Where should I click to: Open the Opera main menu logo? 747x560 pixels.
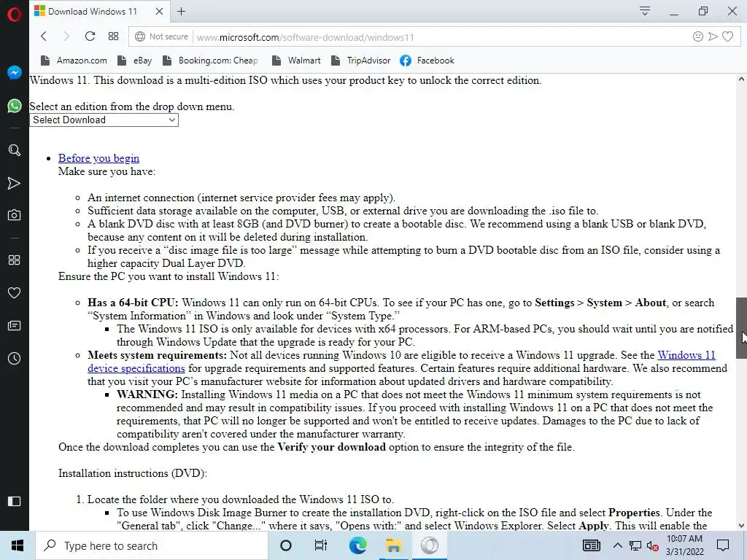click(x=15, y=15)
